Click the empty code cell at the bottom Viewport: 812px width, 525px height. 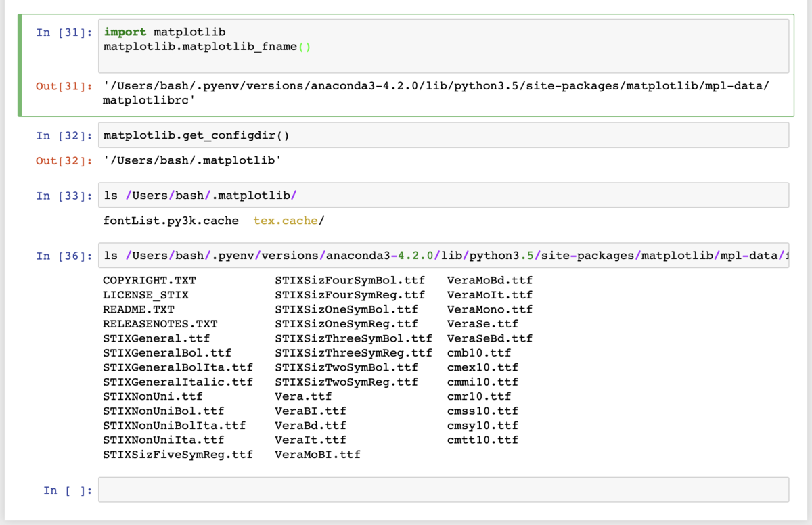pos(443,490)
